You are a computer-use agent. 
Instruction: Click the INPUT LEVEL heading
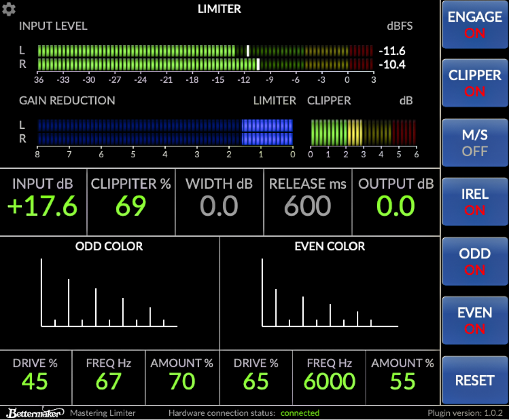(53, 26)
